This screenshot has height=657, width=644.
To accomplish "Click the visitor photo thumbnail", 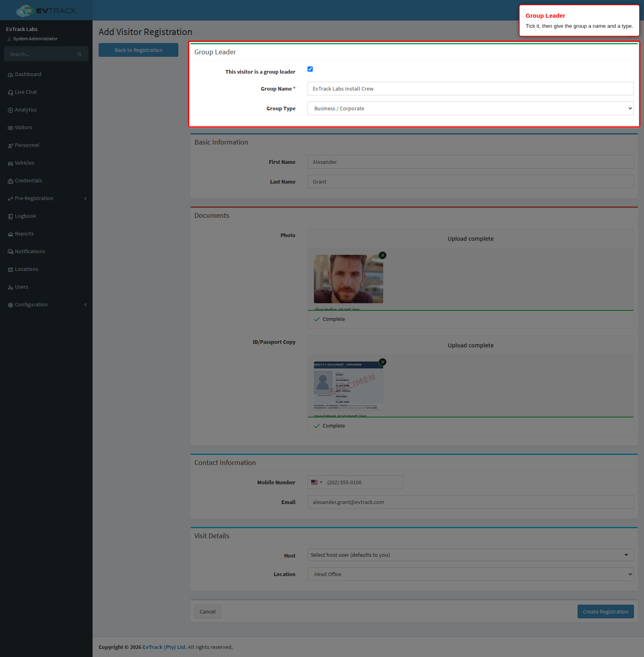I will pyautogui.click(x=349, y=279).
